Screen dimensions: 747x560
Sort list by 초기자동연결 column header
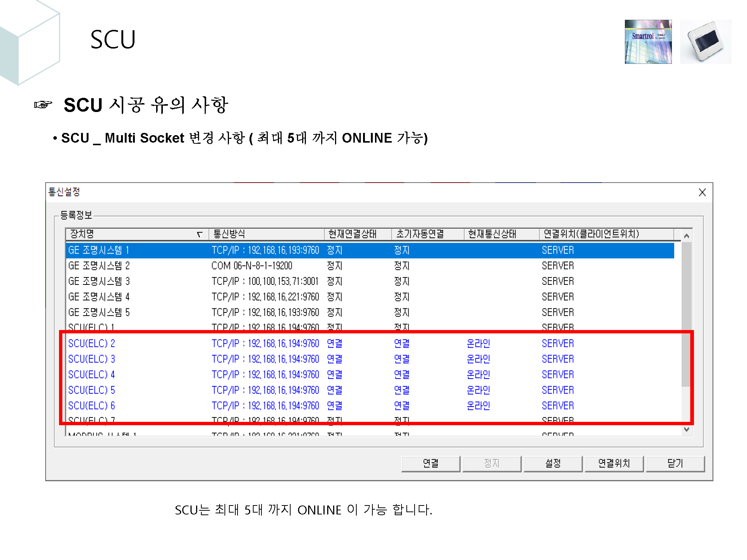click(420, 234)
